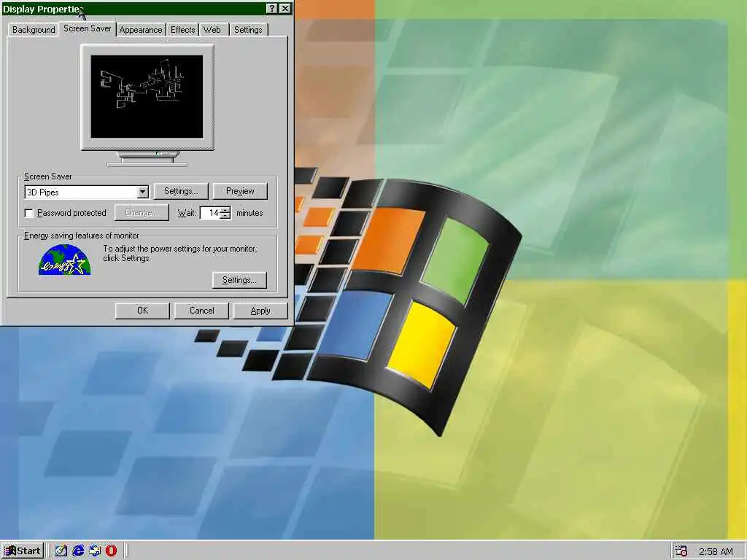Image resolution: width=747 pixels, height=560 pixels.
Task: Click the quick launch icon between Internet Explorer and Opera
Action: [x=95, y=551]
